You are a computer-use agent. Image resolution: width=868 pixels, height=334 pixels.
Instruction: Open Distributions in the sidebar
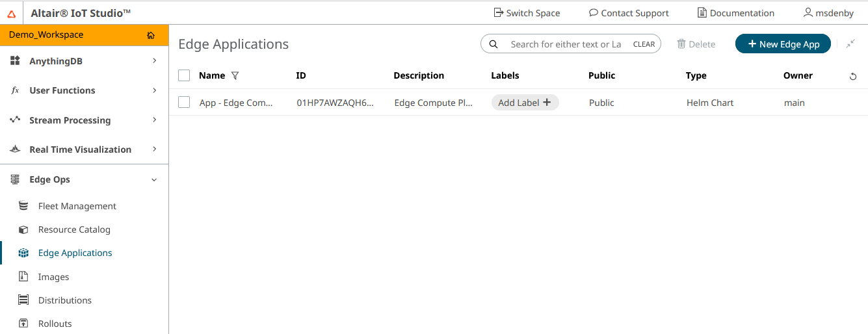[x=64, y=300]
